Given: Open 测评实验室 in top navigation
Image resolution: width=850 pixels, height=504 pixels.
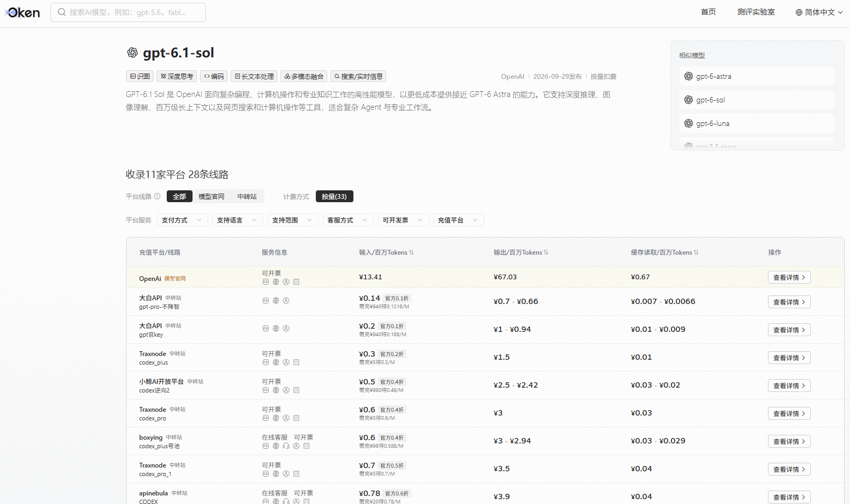Looking at the screenshot, I should click(x=756, y=12).
